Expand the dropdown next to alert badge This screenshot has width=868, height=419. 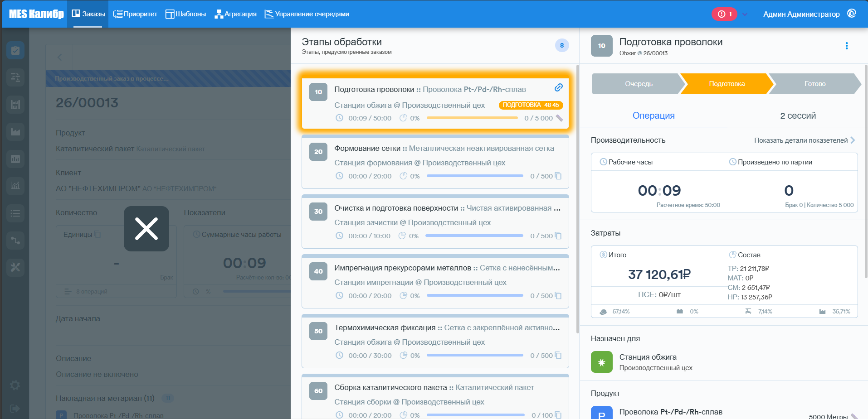[745, 14]
